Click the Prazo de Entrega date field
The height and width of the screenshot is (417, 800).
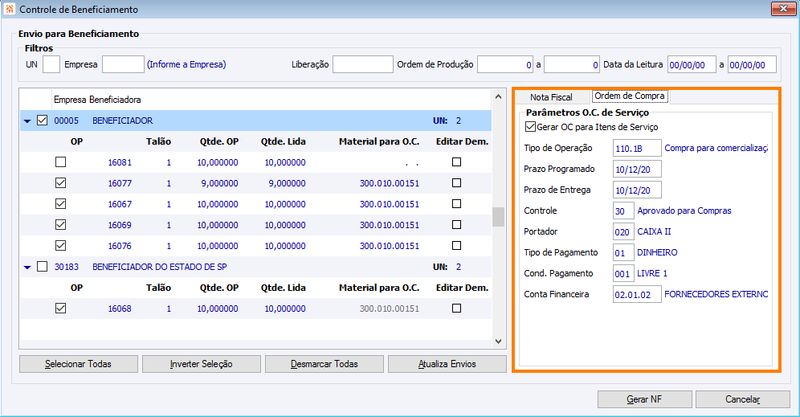pyautogui.click(x=637, y=190)
